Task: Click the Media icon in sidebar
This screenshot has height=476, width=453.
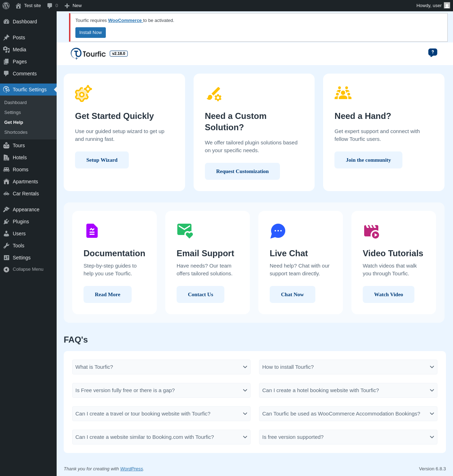Action: pos(6,50)
